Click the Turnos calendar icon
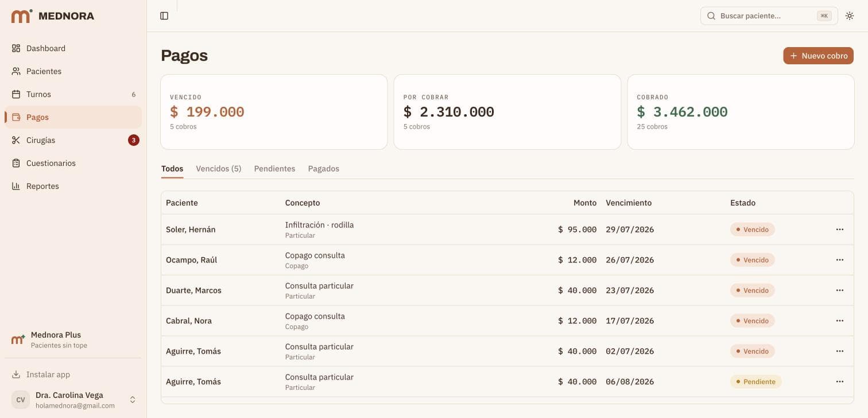Screen dimensions: 868x418 point(16,94)
